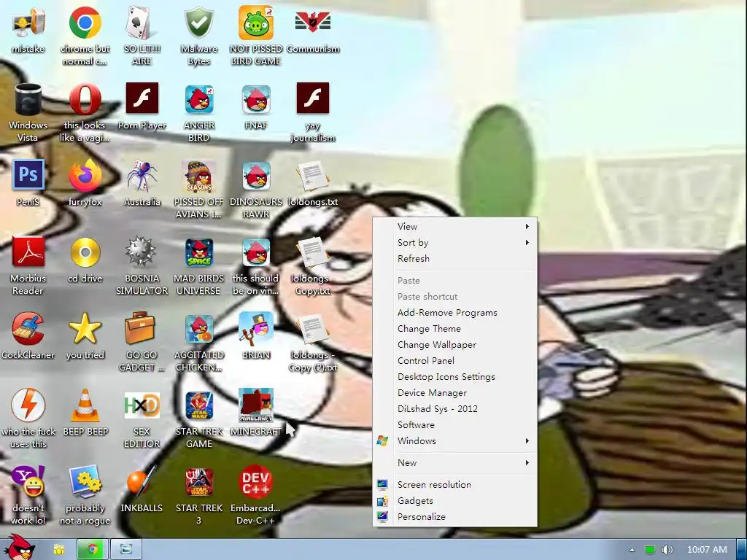This screenshot has width=747, height=560.
Task: Select 'DiLshad Sys - 2012' entry
Action: 455,408
